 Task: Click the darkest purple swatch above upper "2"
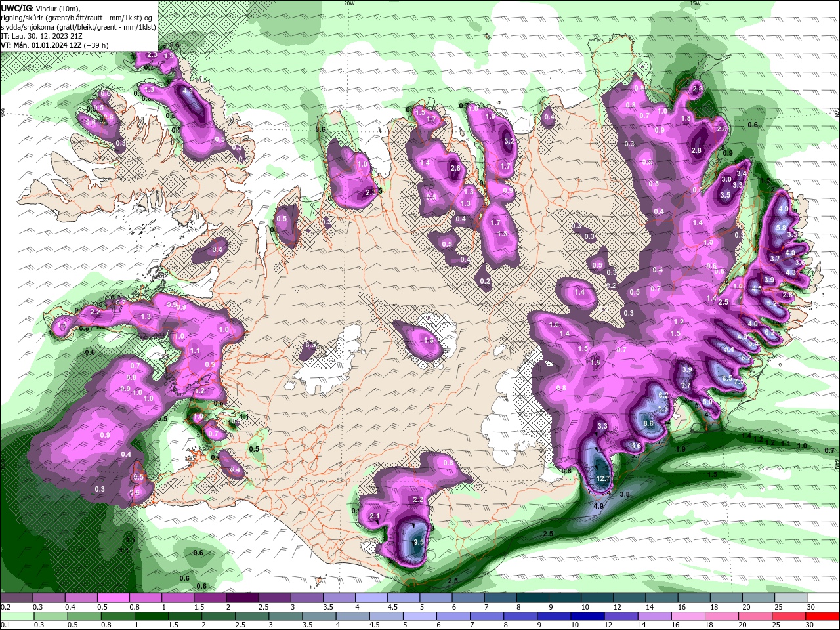242,598
